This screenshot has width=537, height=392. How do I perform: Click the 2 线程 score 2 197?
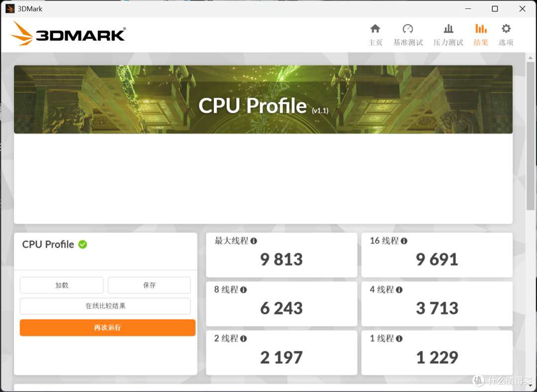(x=281, y=357)
